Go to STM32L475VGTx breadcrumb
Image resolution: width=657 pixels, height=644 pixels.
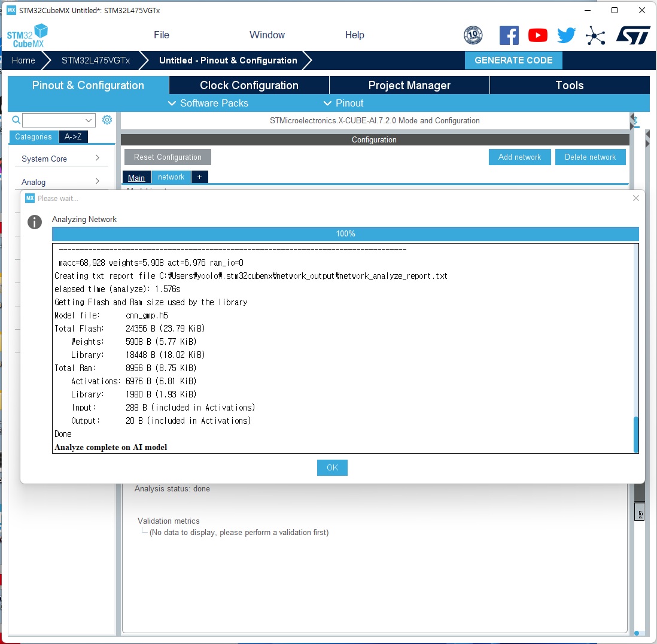pyautogui.click(x=96, y=60)
